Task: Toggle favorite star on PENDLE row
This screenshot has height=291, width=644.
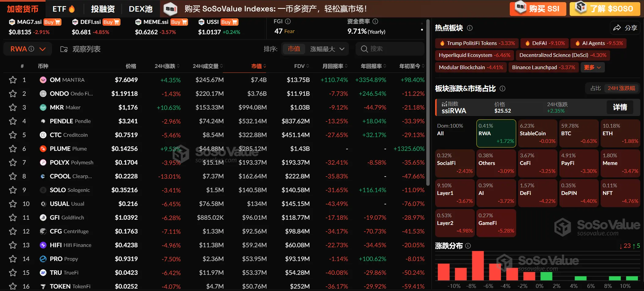Action: coord(13,121)
